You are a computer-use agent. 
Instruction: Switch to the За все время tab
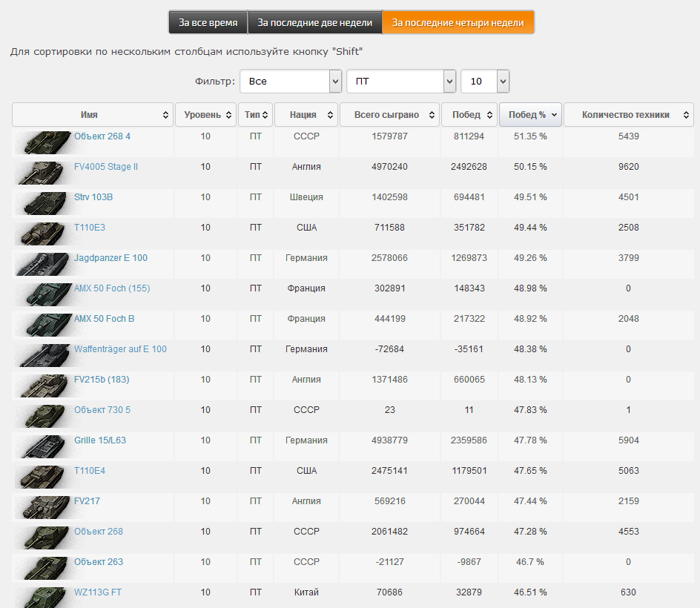pyautogui.click(x=208, y=22)
